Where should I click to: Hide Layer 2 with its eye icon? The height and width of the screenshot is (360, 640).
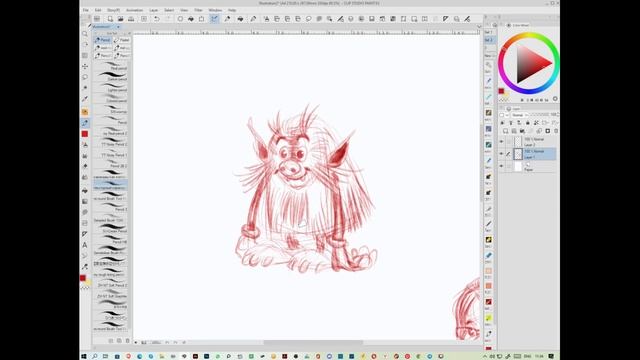502,142
